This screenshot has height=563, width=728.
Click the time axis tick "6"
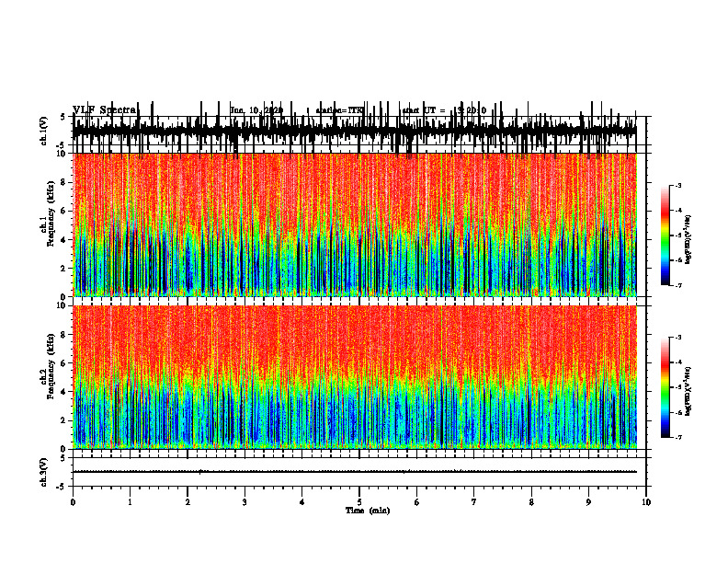coord(417,502)
